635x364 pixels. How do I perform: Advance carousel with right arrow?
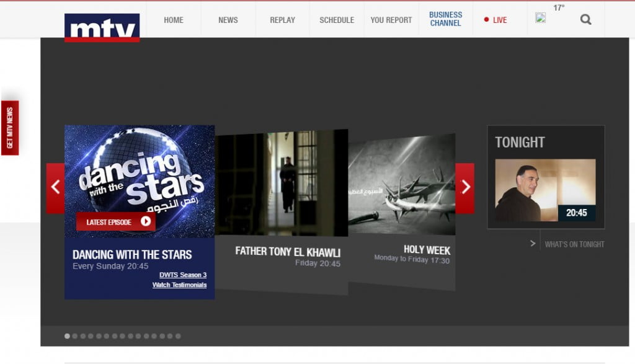pos(465,188)
